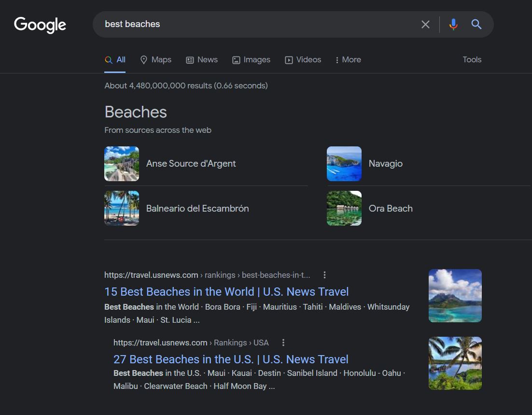
Task: Click 'From sources across the web' text
Action: [158, 130]
